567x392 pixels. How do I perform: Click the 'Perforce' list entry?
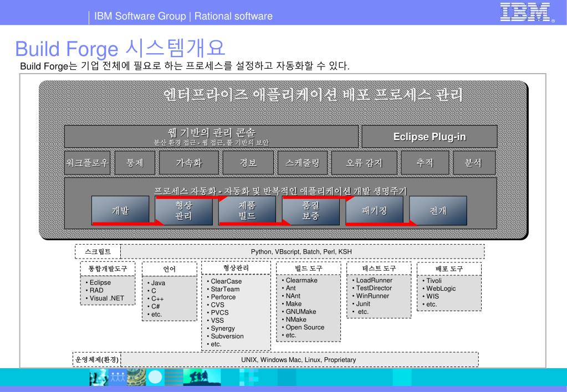pos(223,297)
